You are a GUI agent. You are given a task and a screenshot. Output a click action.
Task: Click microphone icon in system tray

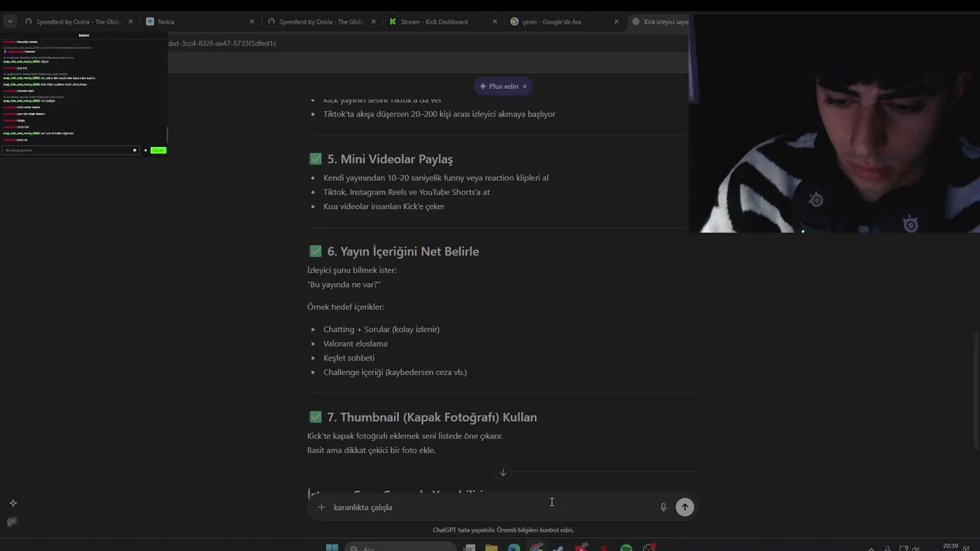pos(887,548)
